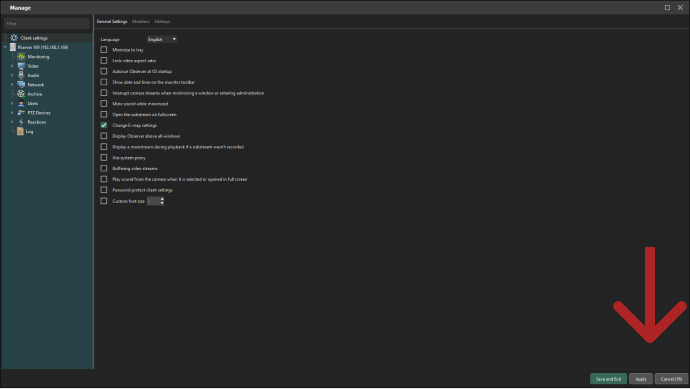
Task: Click the Apply button
Action: coord(641,379)
